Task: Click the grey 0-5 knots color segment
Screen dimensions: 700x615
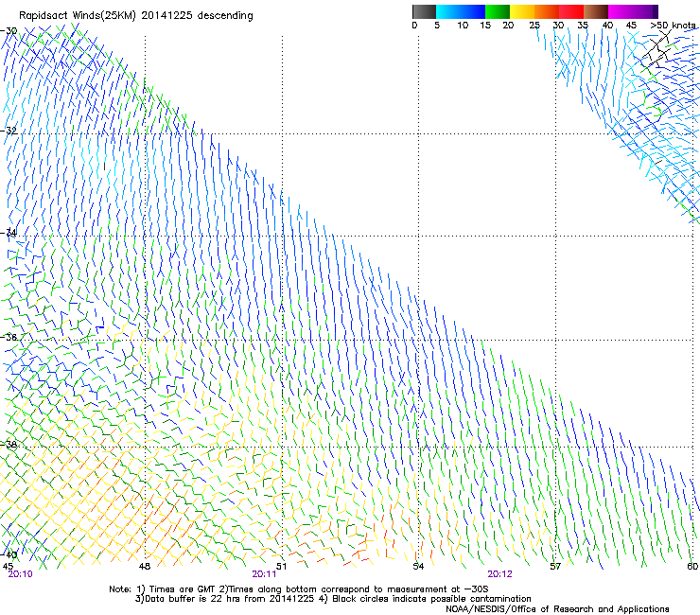Action: (424, 11)
